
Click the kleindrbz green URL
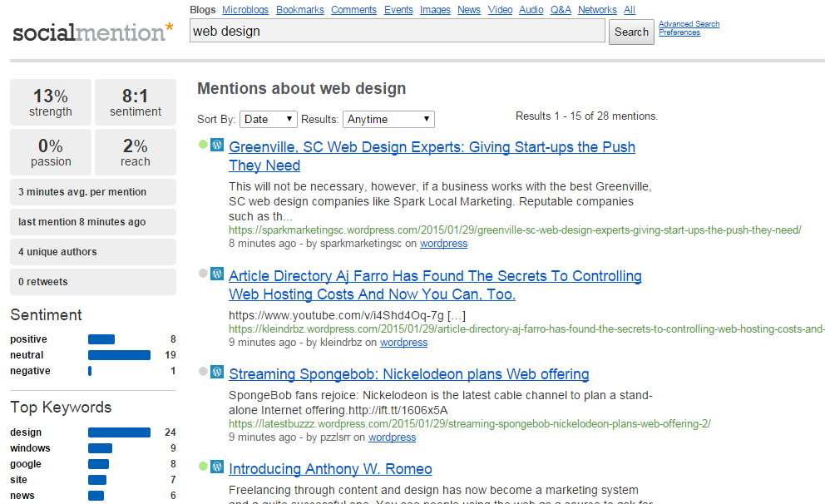pyautogui.click(x=526, y=329)
